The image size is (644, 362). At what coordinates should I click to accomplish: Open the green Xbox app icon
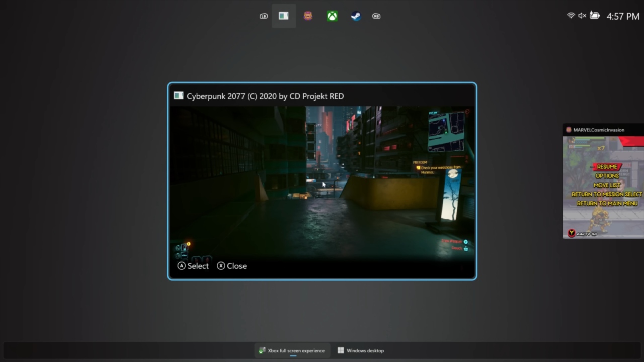click(x=332, y=16)
